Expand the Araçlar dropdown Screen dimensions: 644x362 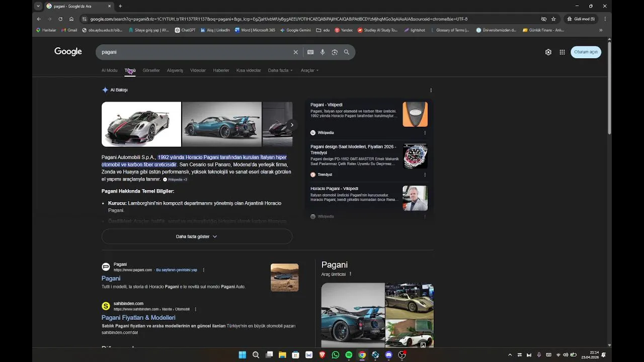point(310,70)
